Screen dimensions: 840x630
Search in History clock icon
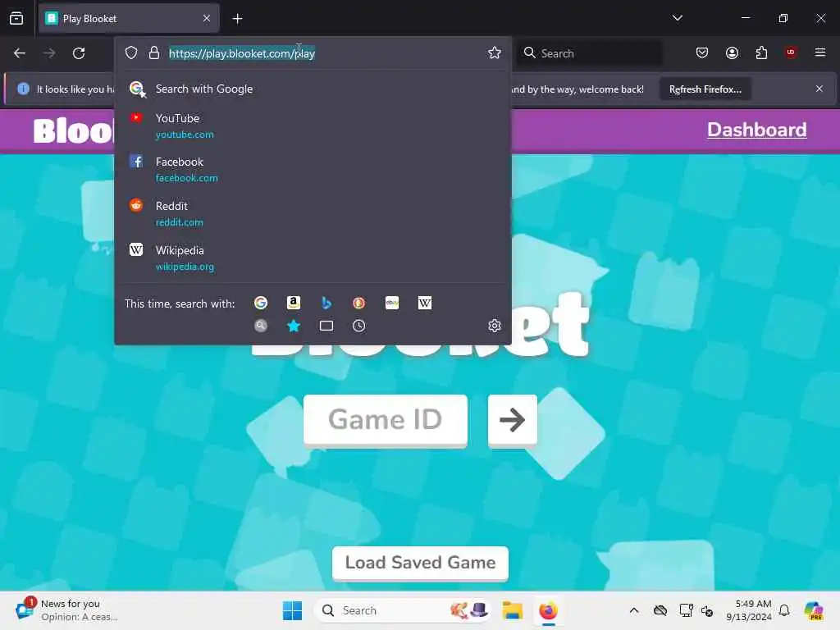(x=359, y=326)
